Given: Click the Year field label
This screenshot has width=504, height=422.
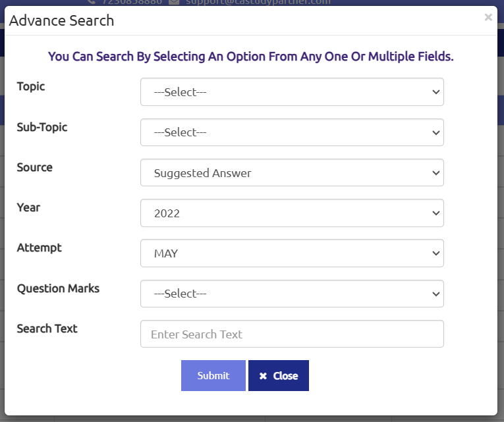Looking at the screenshot, I should pos(28,207).
